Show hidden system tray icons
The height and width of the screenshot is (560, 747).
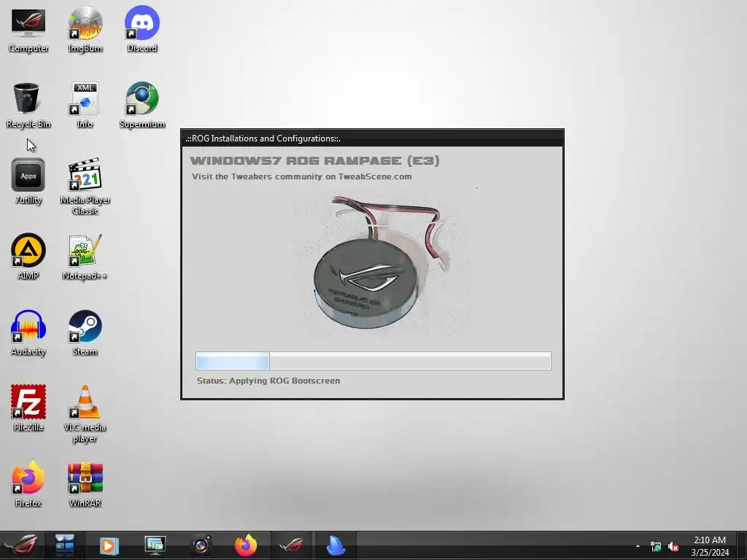coord(638,546)
